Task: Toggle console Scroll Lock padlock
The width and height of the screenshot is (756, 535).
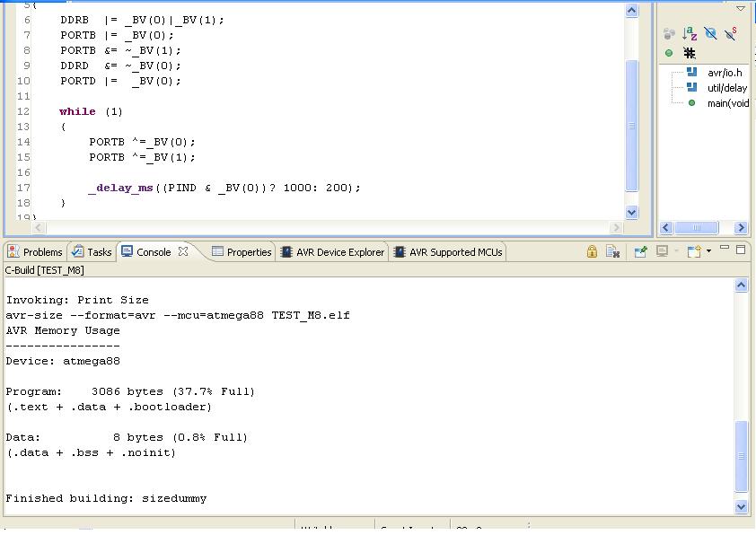Action: (592, 251)
